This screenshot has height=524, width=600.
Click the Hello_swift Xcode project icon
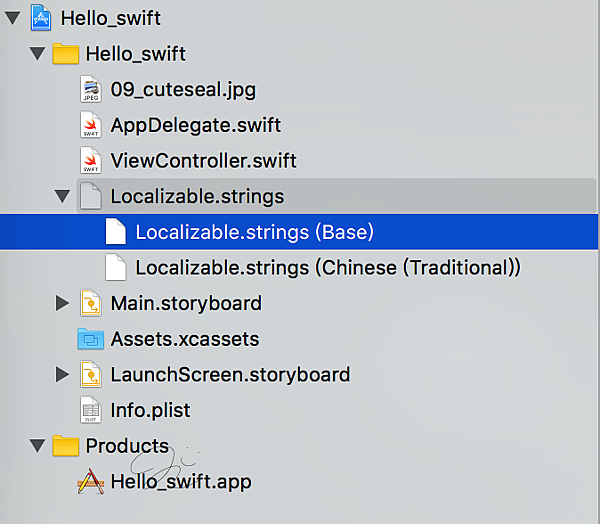(x=41, y=18)
